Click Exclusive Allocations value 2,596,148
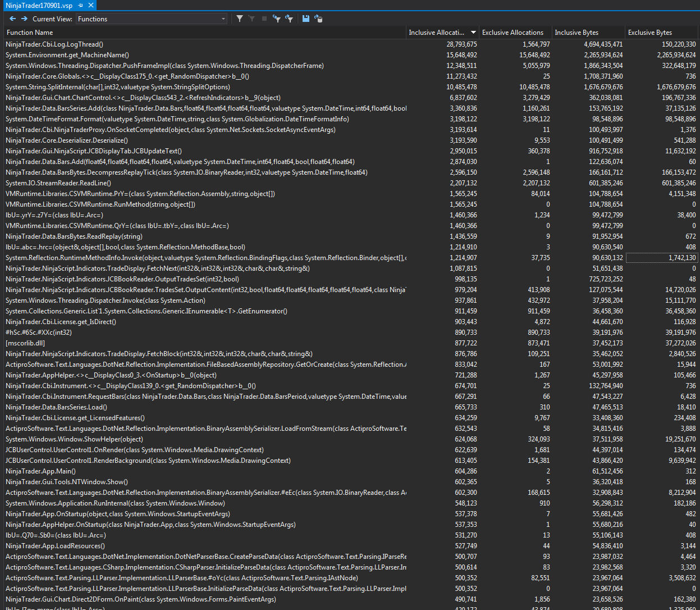Image resolution: width=700 pixels, height=610 pixels. click(536, 172)
